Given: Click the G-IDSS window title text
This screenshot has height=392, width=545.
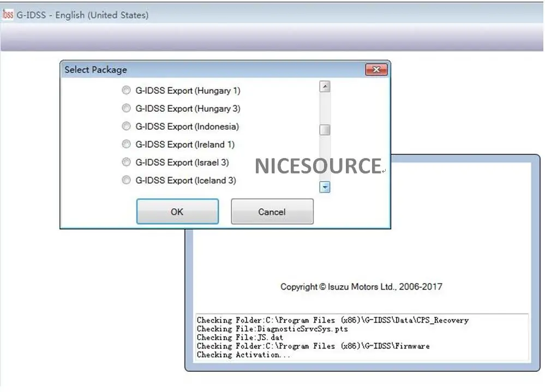Looking at the screenshot, I should (x=83, y=15).
